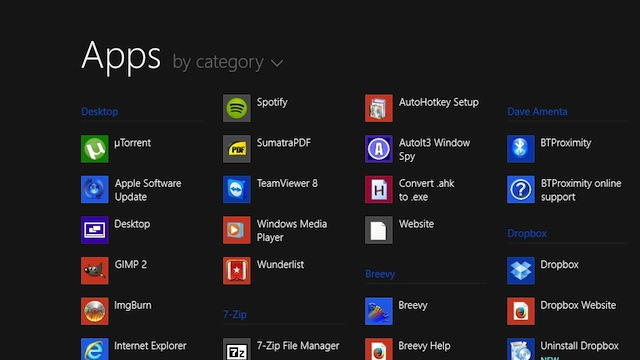Click the 'Apple Software Update' text label

point(148,190)
